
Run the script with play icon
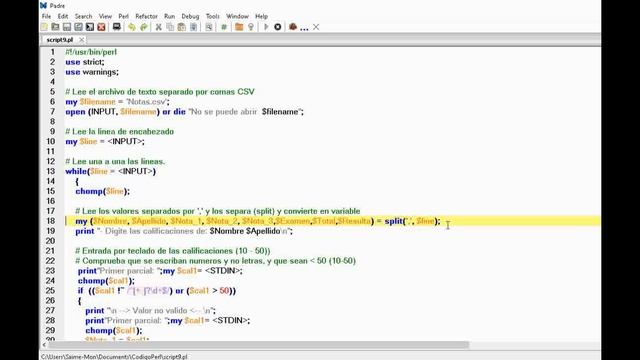pos(266,27)
